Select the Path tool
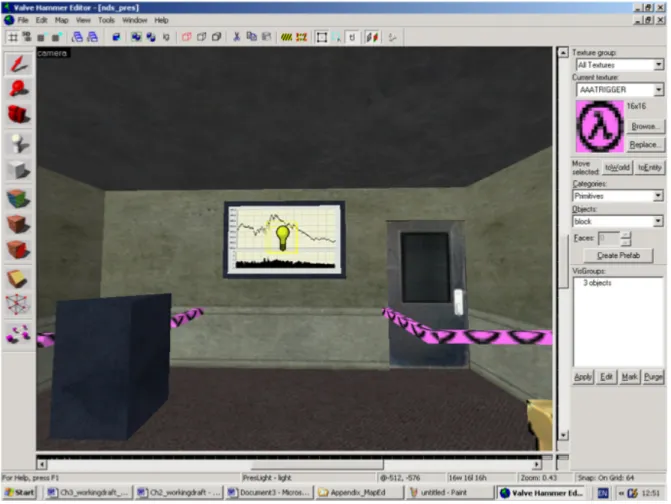 18,334
